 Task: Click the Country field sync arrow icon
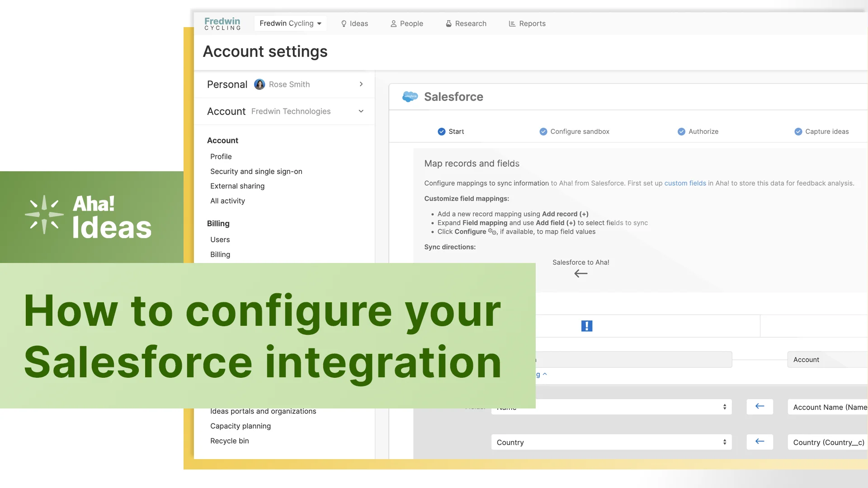tap(759, 442)
